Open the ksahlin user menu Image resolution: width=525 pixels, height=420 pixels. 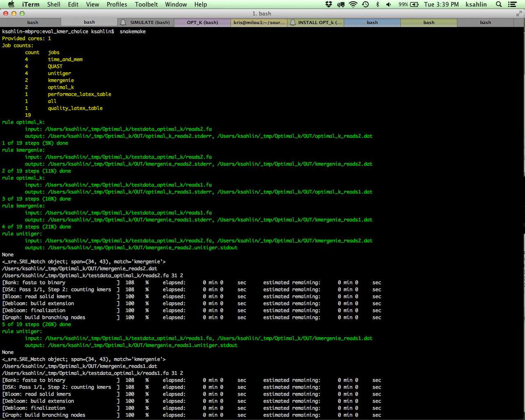point(476,4)
